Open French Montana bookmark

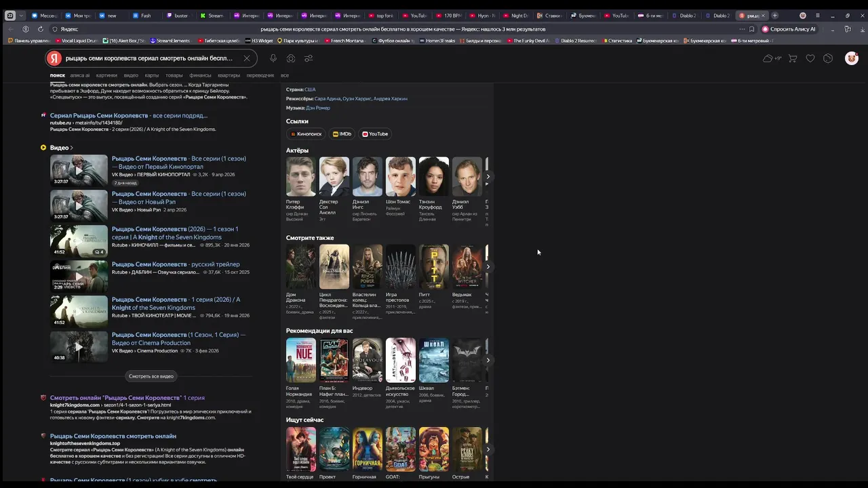pyautogui.click(x=347, y=41)
